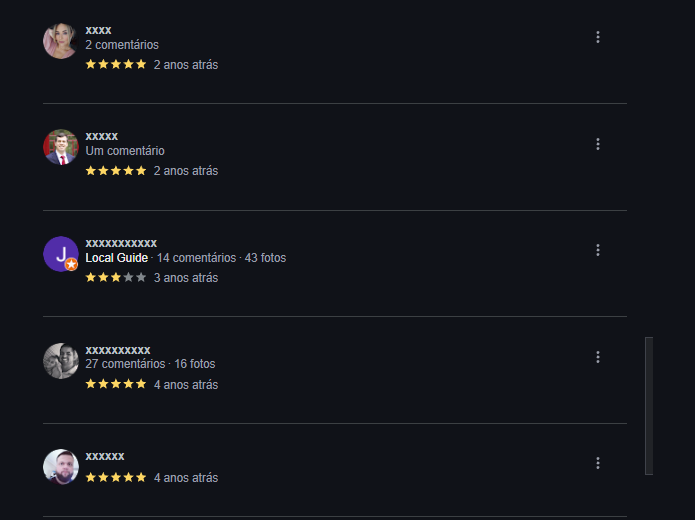Click the purple J avatar
Screen dimensions: 695x520
pos(59,252)
